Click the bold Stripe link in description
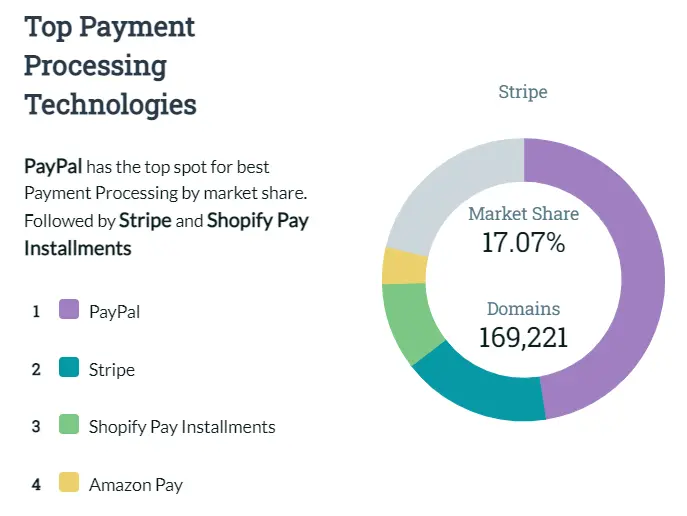 pyautogui.click(x=145, y=220)
